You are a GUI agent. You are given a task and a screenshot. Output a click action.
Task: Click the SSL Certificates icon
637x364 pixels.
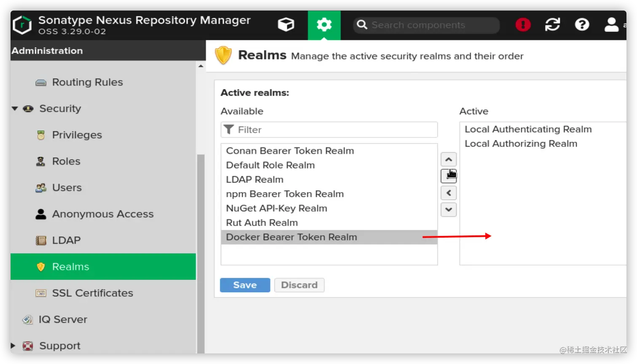[x=41, y=293]
